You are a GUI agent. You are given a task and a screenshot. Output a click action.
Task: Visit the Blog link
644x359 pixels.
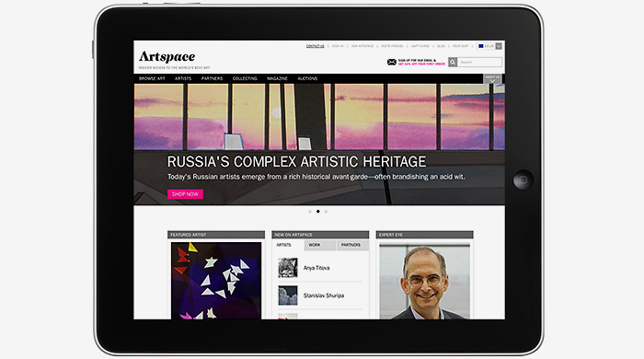(441, 46)
